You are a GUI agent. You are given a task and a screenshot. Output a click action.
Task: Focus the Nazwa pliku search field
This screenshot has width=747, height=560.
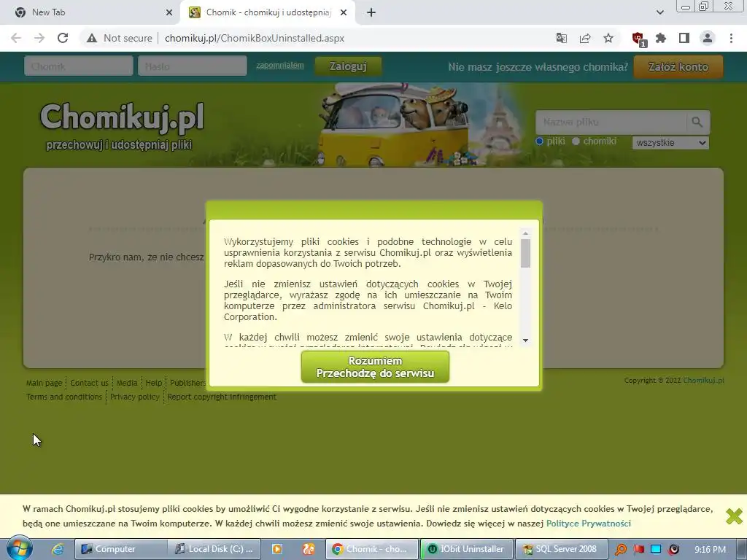tap(611, 122)
